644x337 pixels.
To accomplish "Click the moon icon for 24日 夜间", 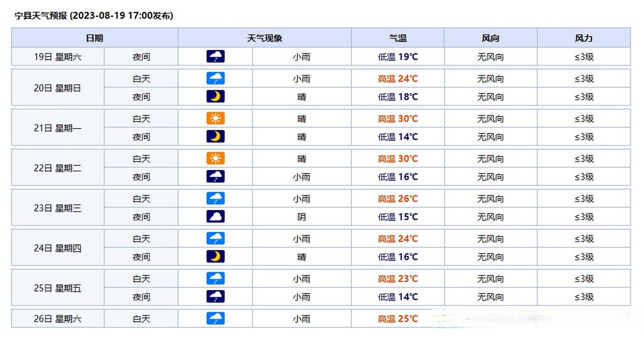I will click(x=215, y=257).
